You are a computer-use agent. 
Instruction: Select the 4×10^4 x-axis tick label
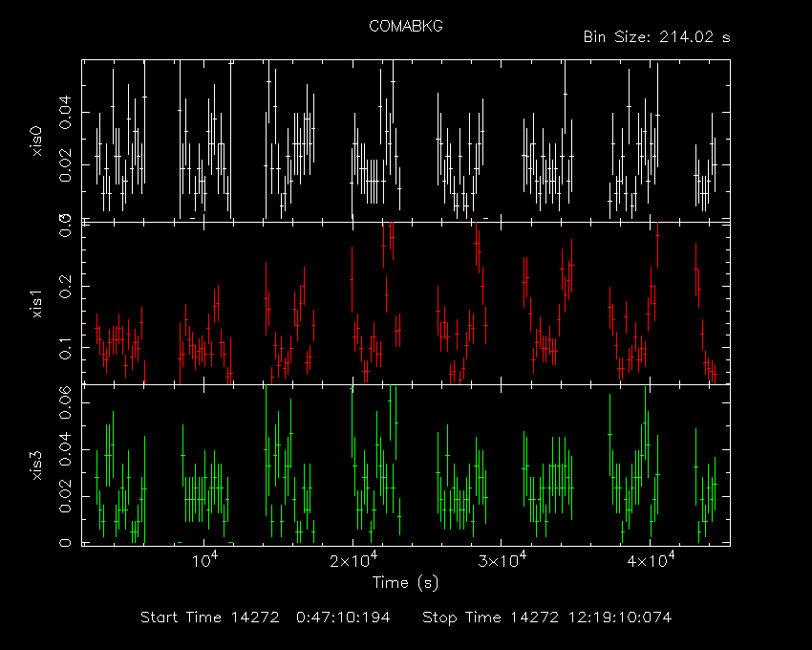651,561
